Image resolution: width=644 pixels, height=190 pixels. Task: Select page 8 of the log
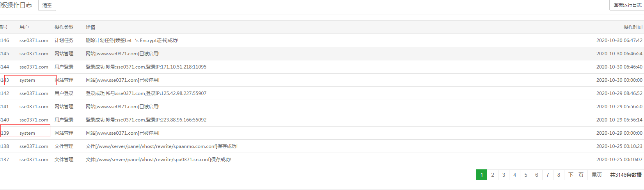pos(559,175)
